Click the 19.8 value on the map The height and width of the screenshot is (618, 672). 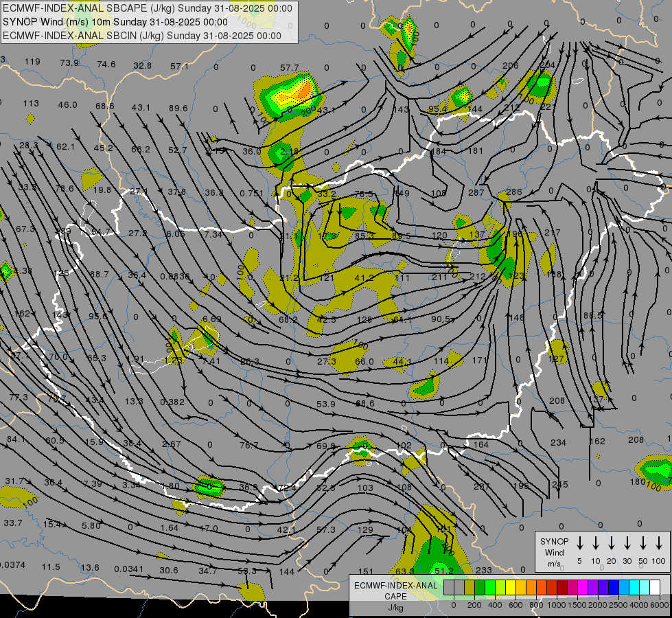point(102,190)
